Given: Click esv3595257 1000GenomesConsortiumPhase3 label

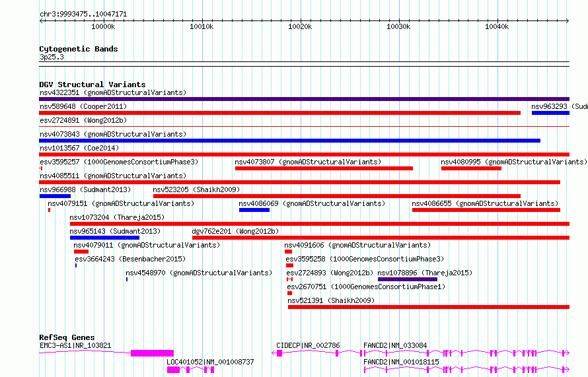Looking at the screenshot, I should tap(119, 162).
